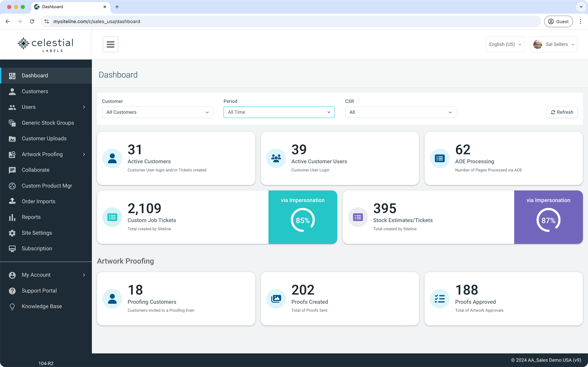Reload the page with browser refresh icon
Image resolution: width=588 pixels, height=367 pixels.
[32, 21]
